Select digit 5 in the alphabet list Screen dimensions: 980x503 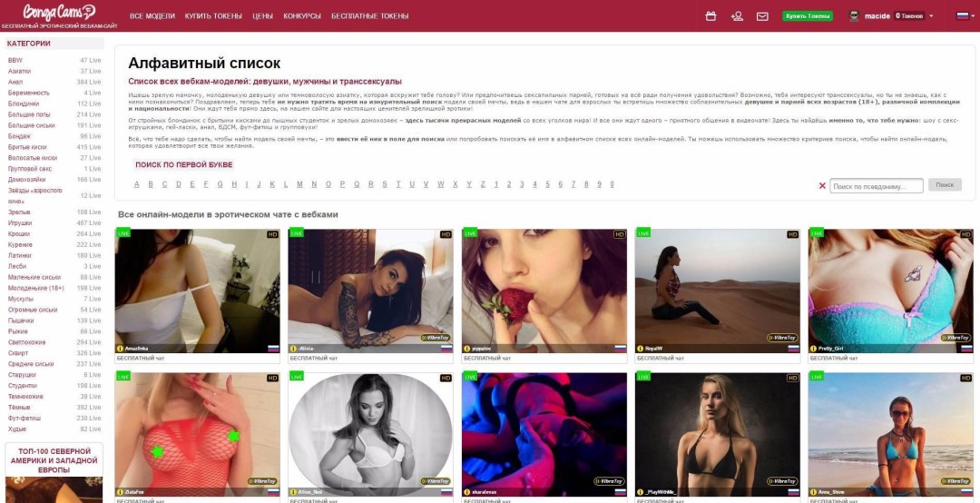coord(547,184)
